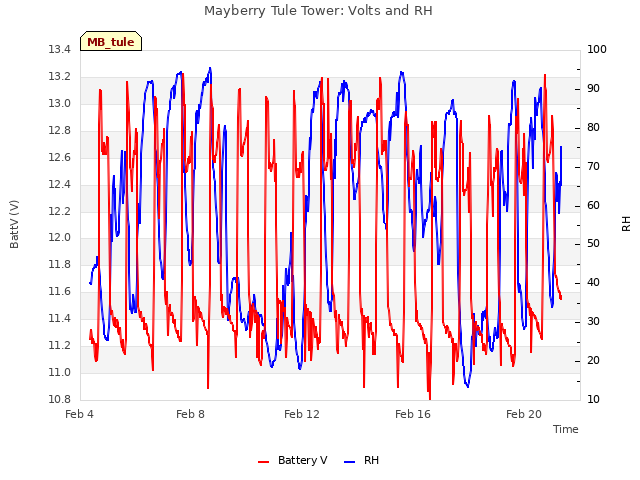
Task: Toggle the Battery V legend entry
Action: pos(293,460)
